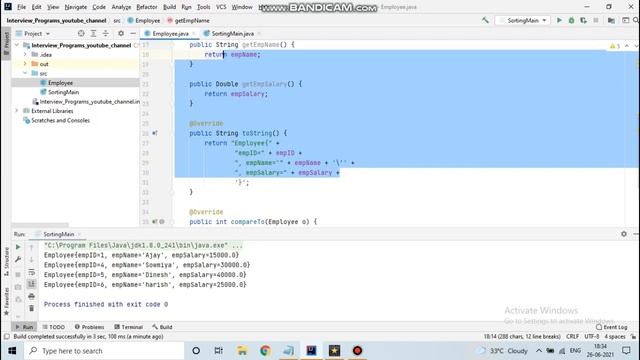Screen dimensions: 640x360
Task: Change CRLF line separator in status bar
Action: click(572, 336)
